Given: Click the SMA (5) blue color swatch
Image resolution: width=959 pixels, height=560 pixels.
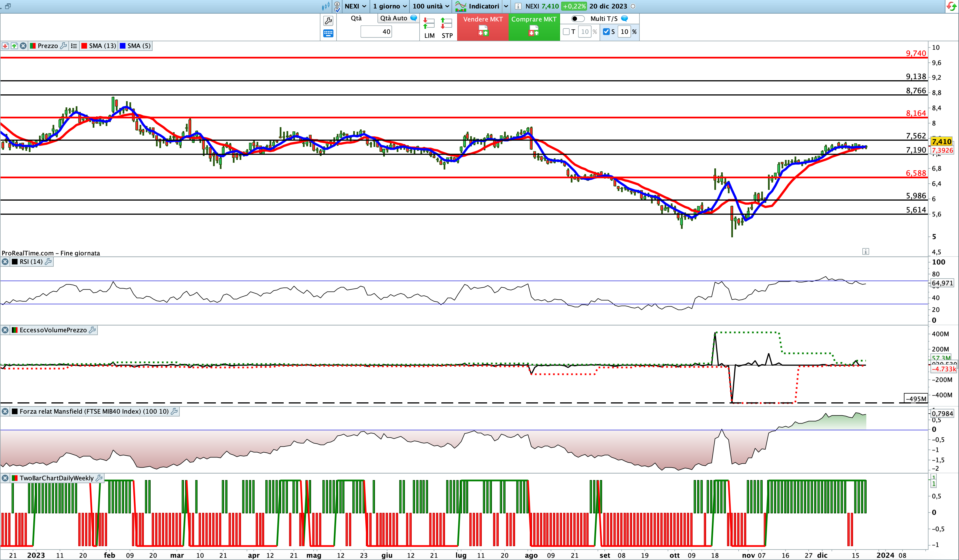Looking at the screenshot, I should 123,46.
